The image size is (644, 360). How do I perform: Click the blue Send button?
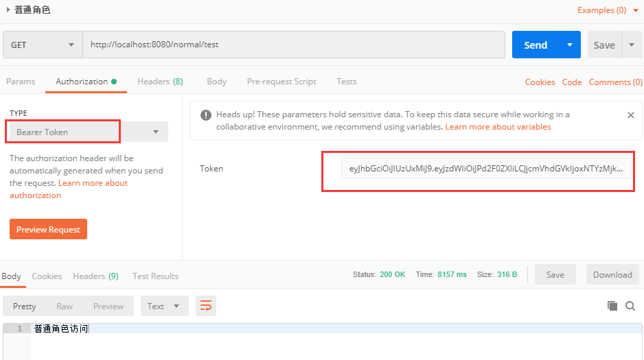[x=536, y=45]
